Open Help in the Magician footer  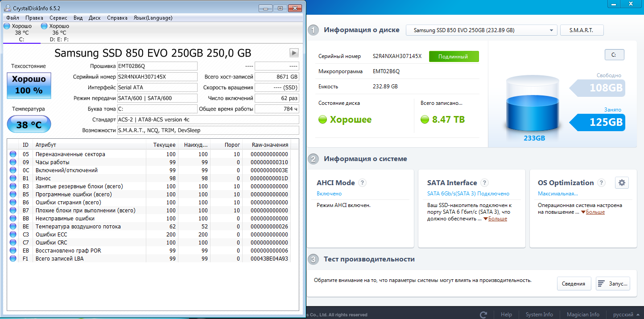coord(506,315)
